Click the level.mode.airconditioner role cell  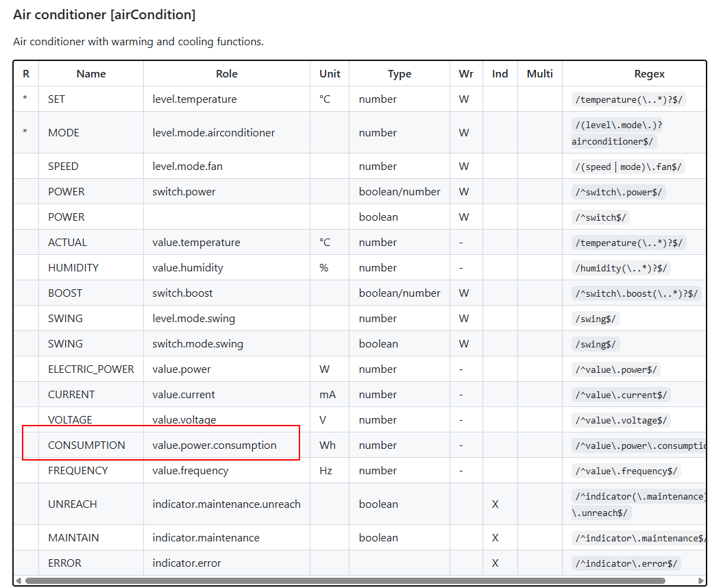point(214,133)
